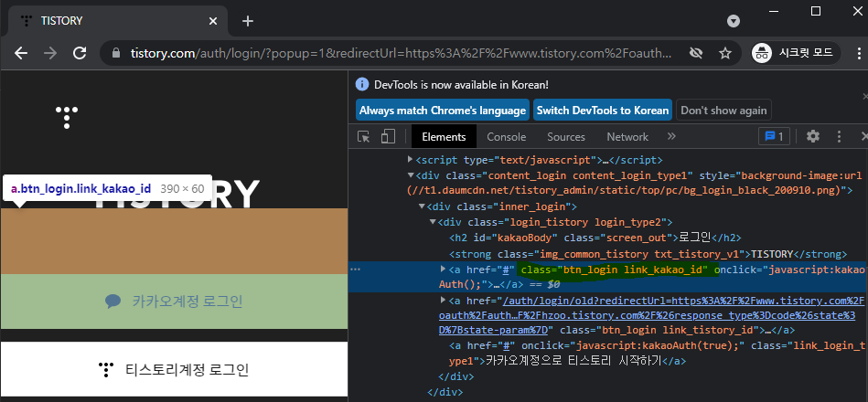The height and width of the screenshot is (402, 868).
Task: Open the issues counter showing 1 message
Action: click(x=774, y=136)
